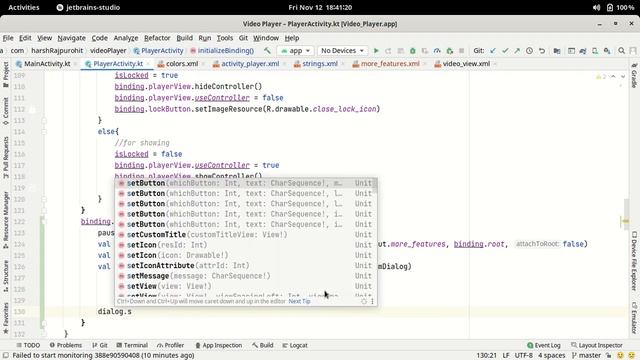Open the Resource Manager sidebar panel
Viewport: 640px width, 360px height.
coord(6,220)
